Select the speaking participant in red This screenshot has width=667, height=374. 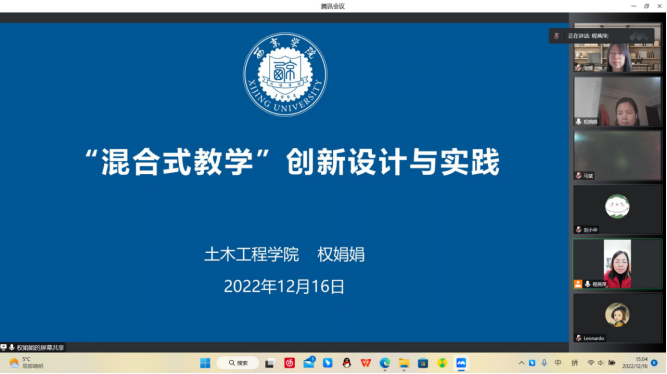click(x=617, y=264)
